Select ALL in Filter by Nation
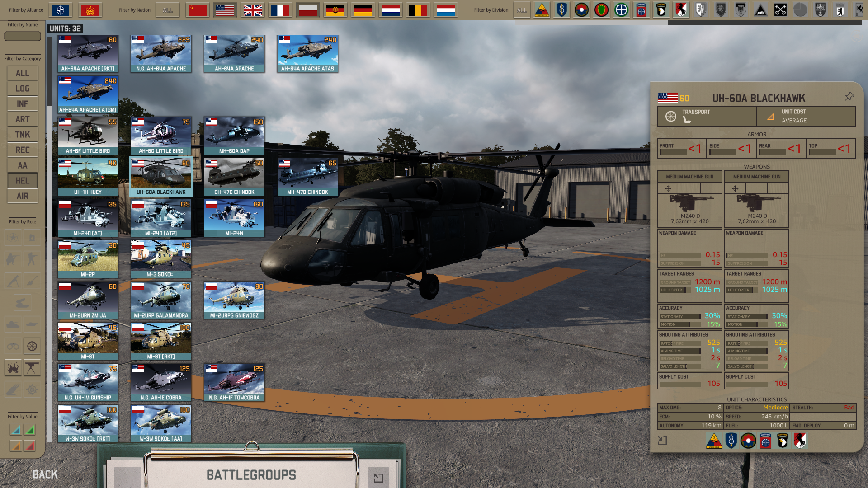The image size is (868, 488). click(167, 10)
